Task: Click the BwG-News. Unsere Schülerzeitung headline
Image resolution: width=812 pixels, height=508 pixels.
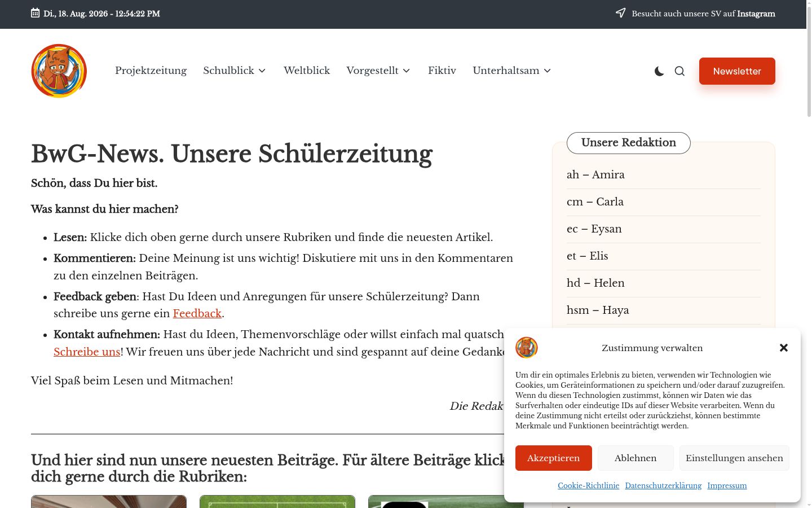Action: (232, 154)
